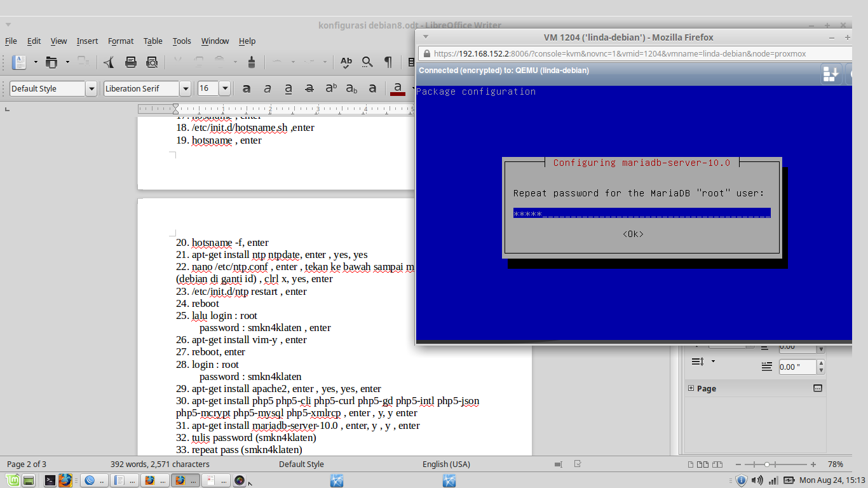Open Print Preview from the toolbar
868x488 pixels.
[x=152, y=62]
